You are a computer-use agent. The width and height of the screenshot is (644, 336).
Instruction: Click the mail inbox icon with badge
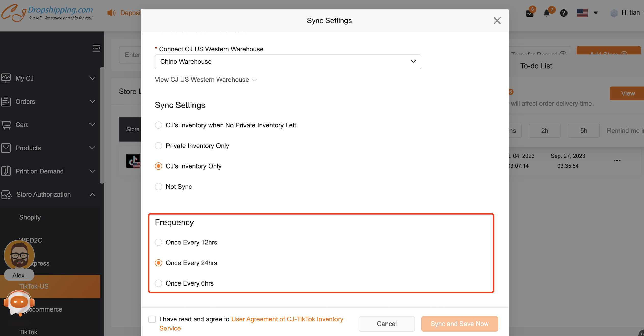[x=530, y=13]
